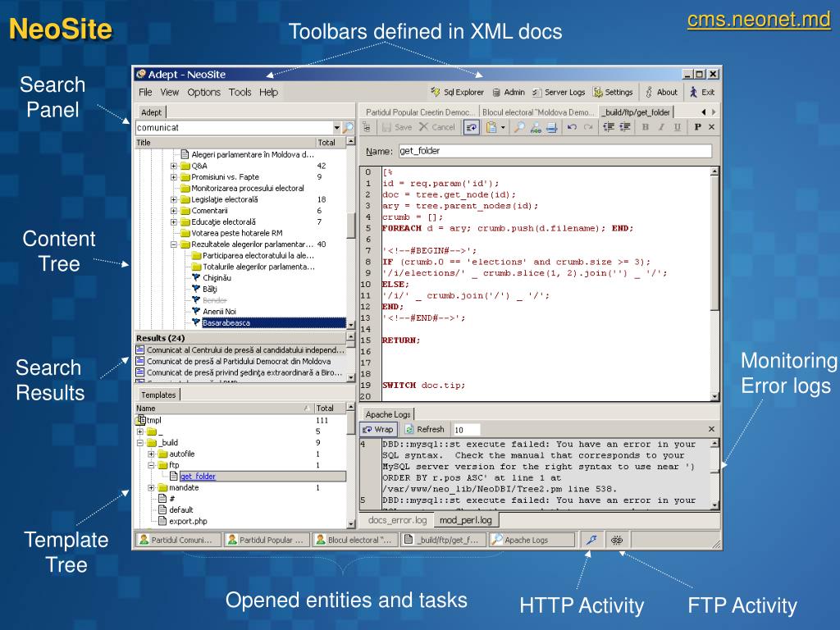
Task: Open result Comunicat de presă al Partidului Democrat
Action: coord(239,361)
